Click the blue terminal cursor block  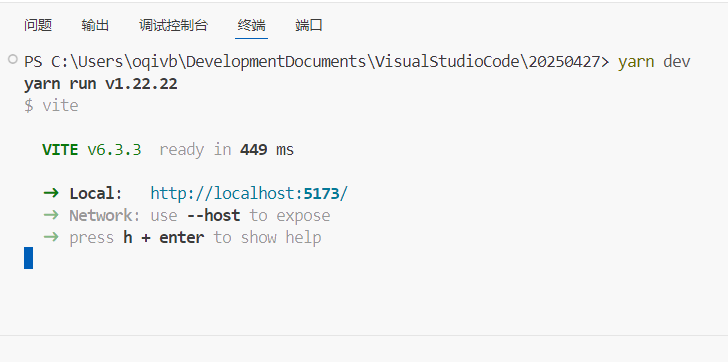tap(29, 258)
